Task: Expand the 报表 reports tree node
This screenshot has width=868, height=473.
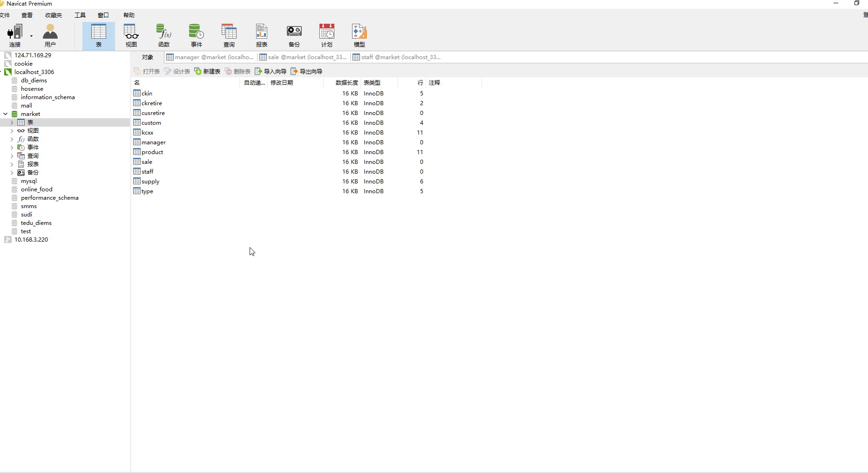Action: tap(12, 164)
